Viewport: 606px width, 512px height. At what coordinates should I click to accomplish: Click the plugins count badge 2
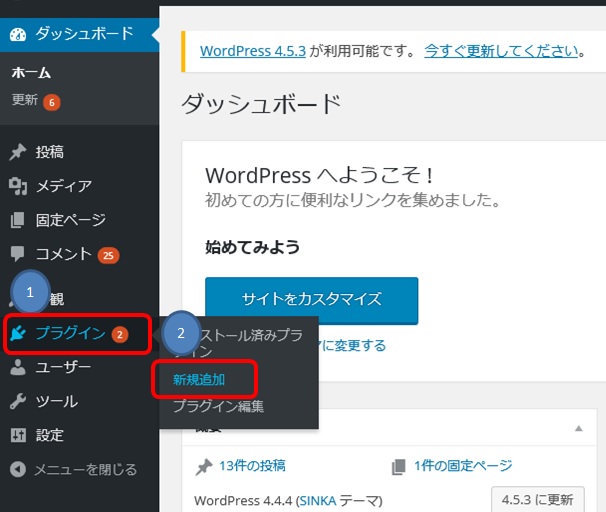pyautogui.click(x=120, y=335)
